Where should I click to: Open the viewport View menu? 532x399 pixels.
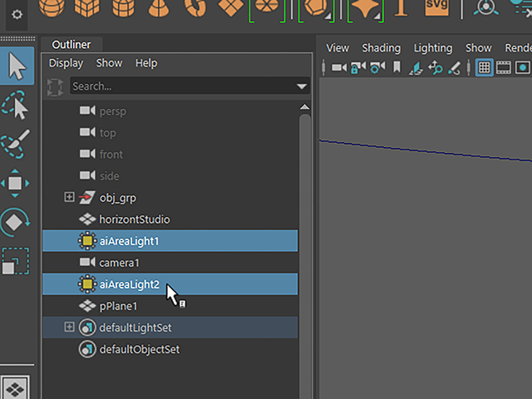tap(337, 48)
